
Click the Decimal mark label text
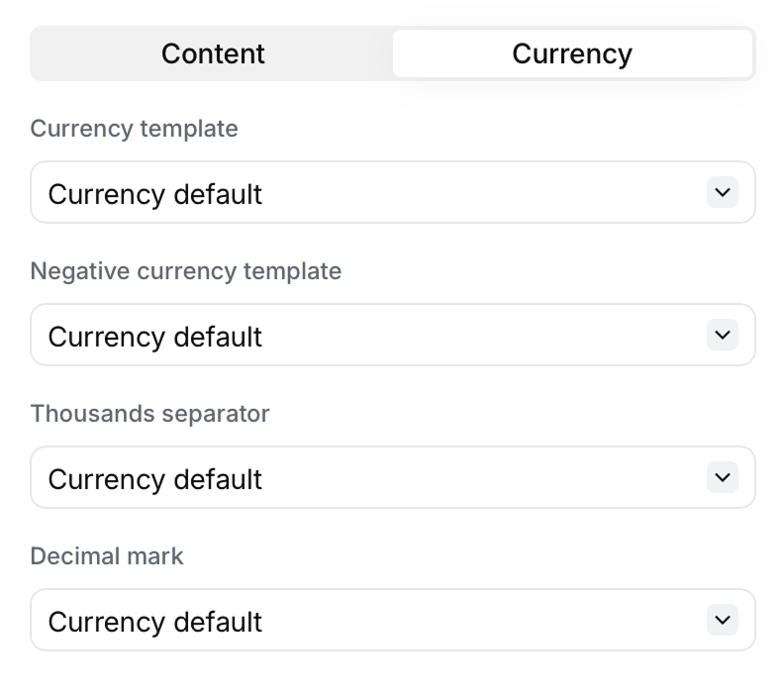[107, 556]
